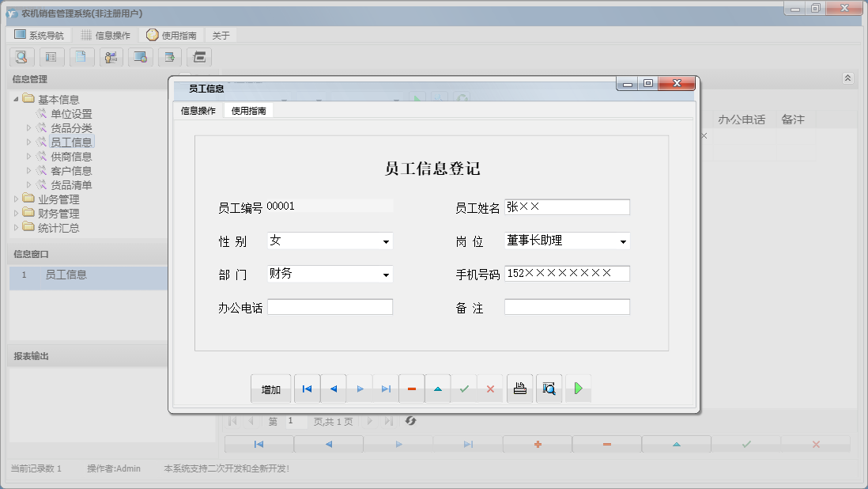Jump to the first record with navigation icon
Viewport: 868px width, 489px height.
[x=307, y=388]
